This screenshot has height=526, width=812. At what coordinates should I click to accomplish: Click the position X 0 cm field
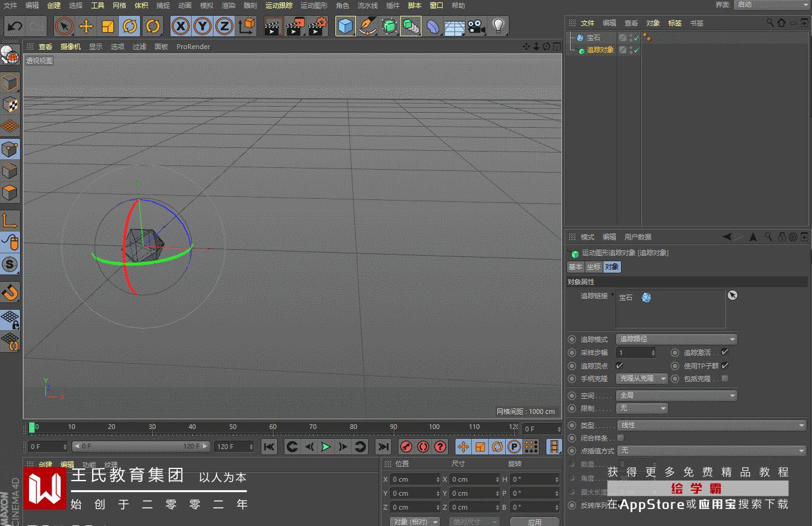tap(415, 479)
